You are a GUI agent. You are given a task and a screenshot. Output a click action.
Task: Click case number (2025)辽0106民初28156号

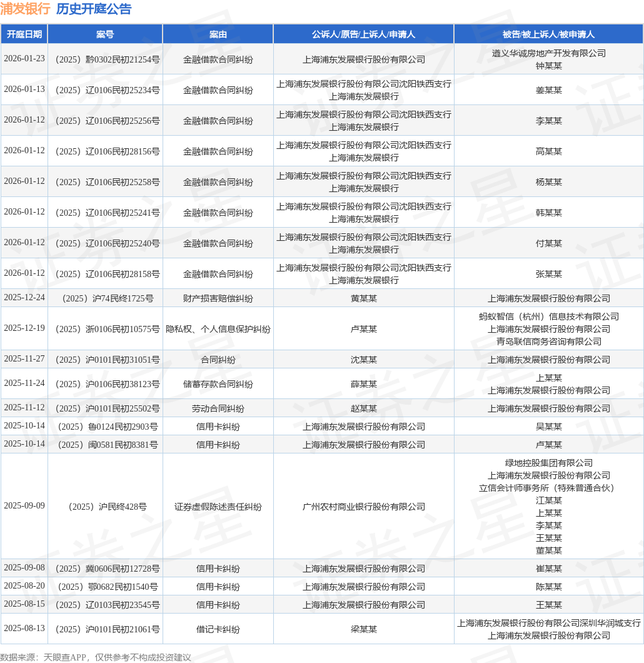108,151
